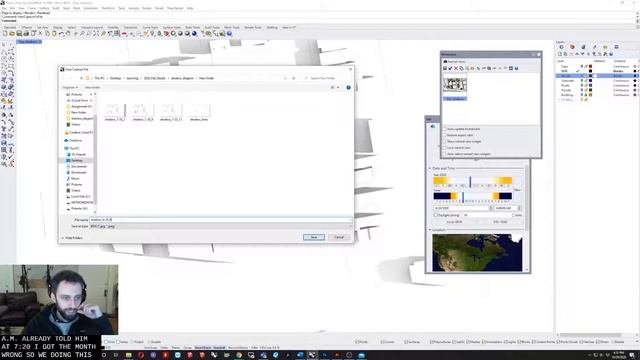Click 2020_Fall_Studio in address breadcrumb
The height and width of the screenshot is (360, 640).
pos(155,78)
